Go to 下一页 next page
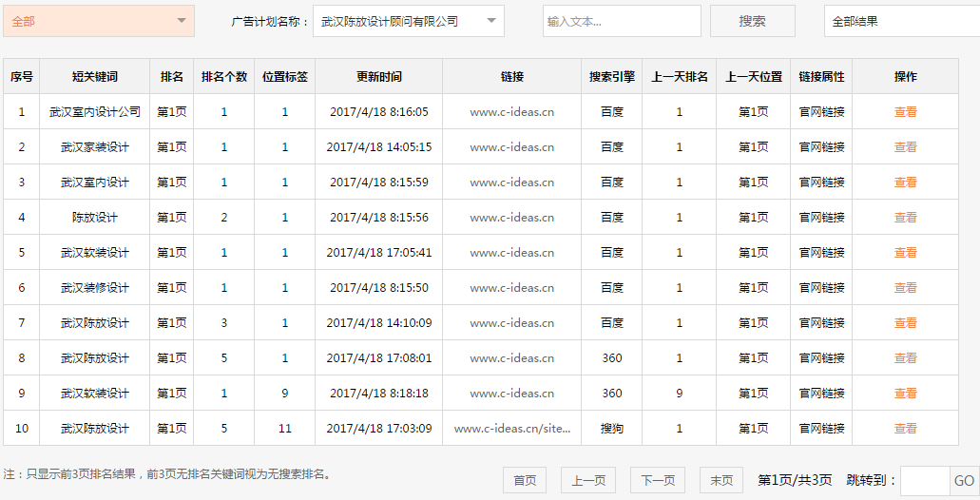 click(658, 480)
